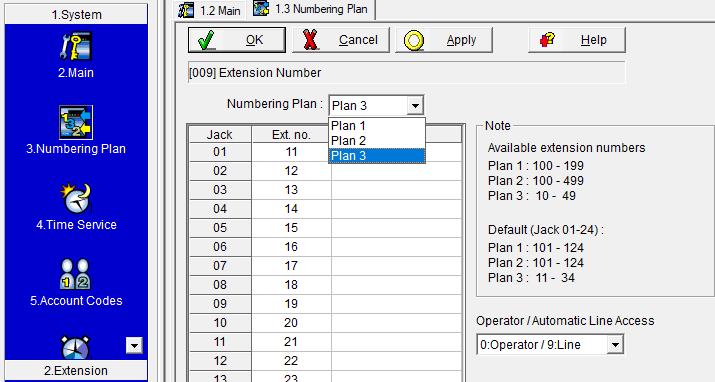Select extension number 12 cell for Jack 02
This screenshot has height=382, width=715.
click(x=291, y=171)
